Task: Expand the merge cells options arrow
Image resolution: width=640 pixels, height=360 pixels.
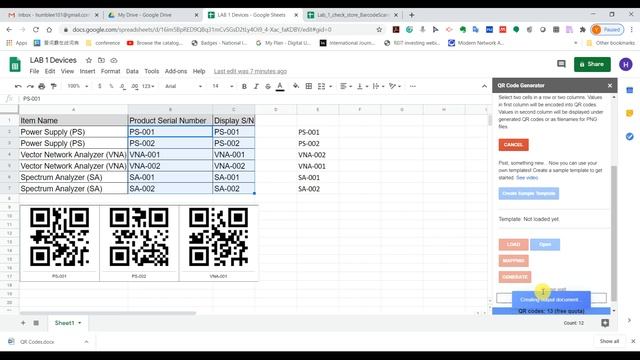Action: [330, 86]
